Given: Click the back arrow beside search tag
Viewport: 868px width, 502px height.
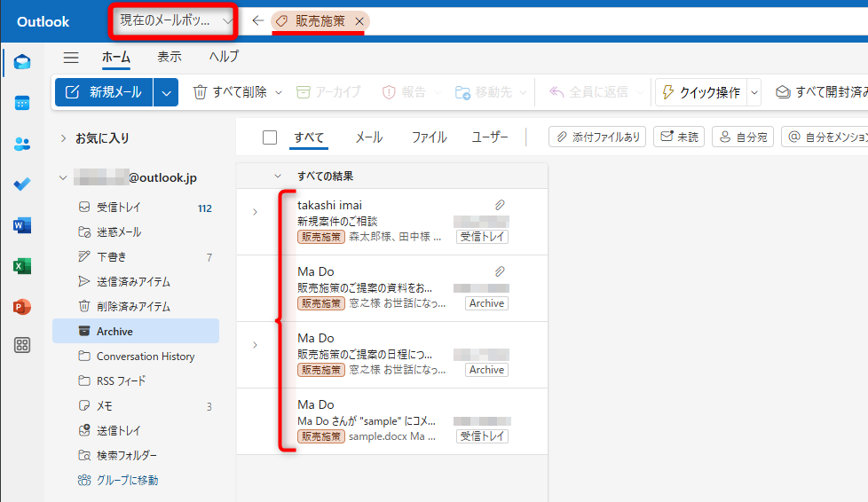Looking at the screenshot, I should coord(258,21).
